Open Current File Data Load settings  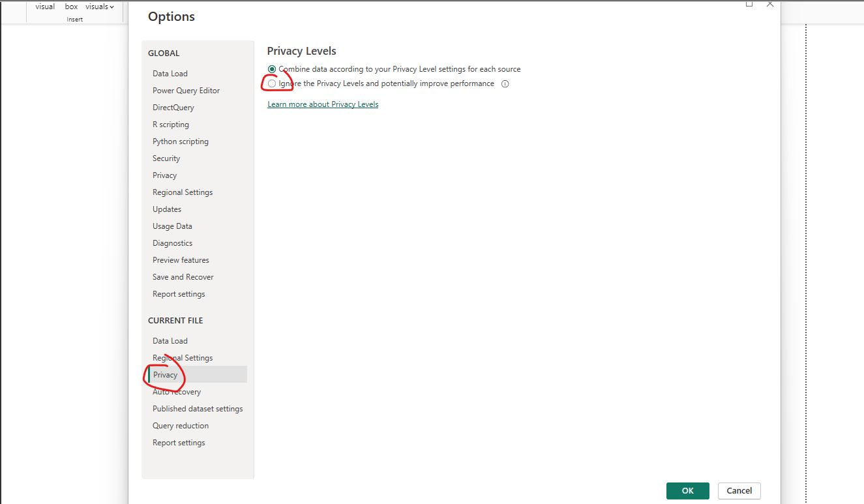tap(170, 341)
